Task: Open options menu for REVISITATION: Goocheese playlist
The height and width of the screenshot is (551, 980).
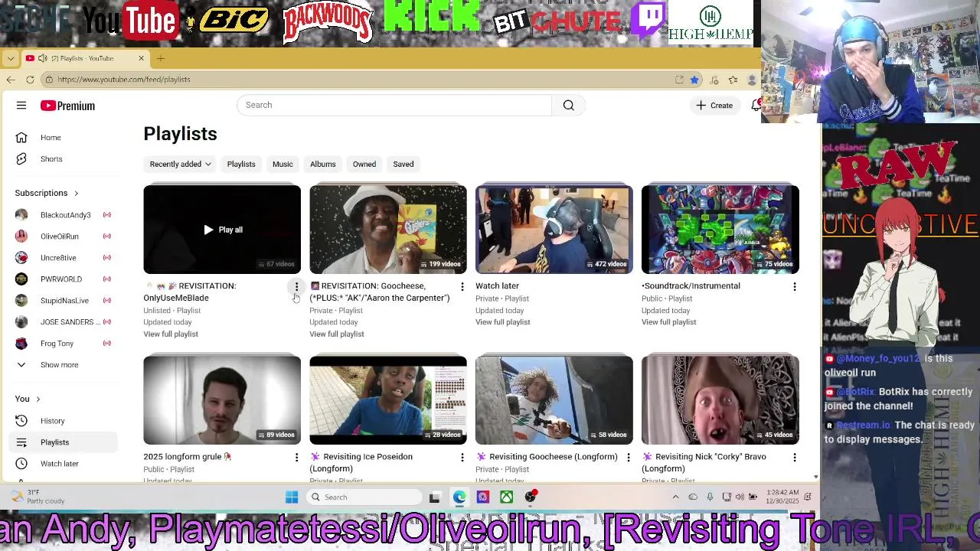Action: 462,287
